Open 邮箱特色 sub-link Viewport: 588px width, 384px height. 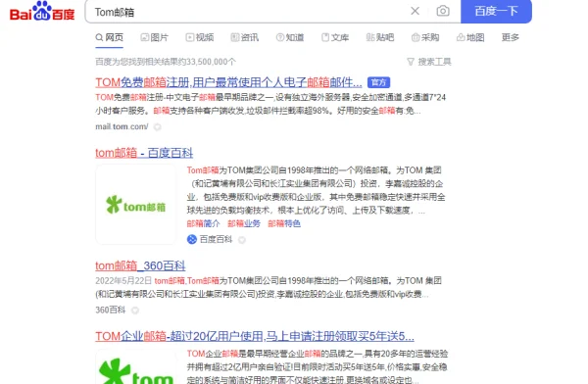click(x=284, y=224)
